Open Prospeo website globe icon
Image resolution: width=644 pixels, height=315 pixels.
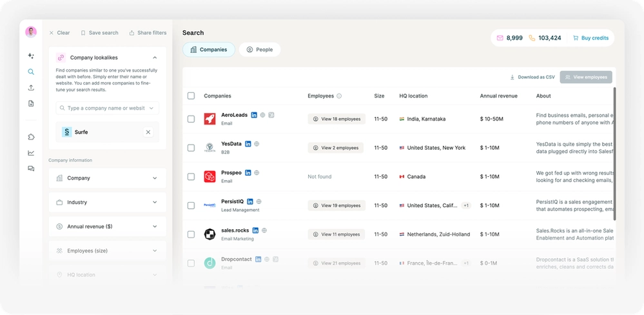[257, 173]
